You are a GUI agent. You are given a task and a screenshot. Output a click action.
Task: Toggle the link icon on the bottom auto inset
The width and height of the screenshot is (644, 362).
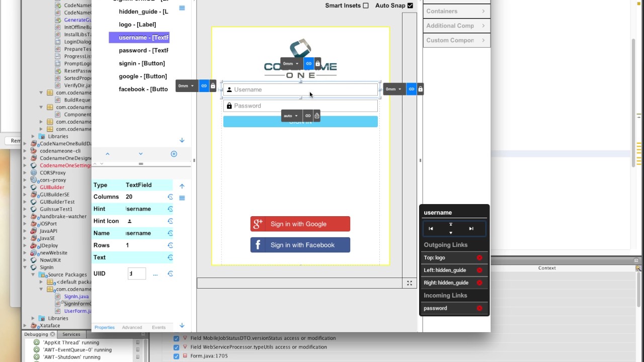point(308,116)
